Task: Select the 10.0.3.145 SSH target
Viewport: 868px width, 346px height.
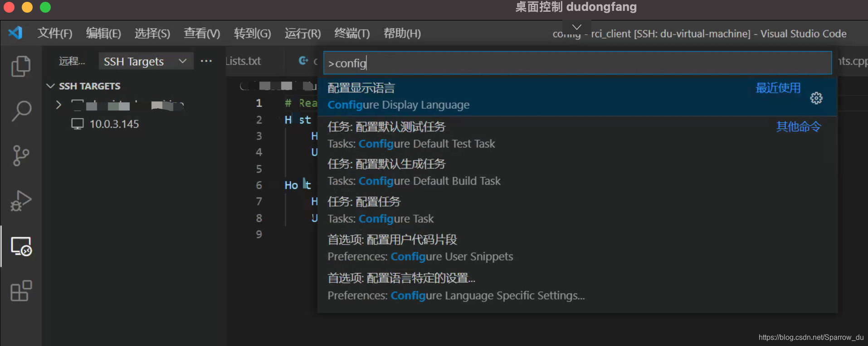Action: 114,124
